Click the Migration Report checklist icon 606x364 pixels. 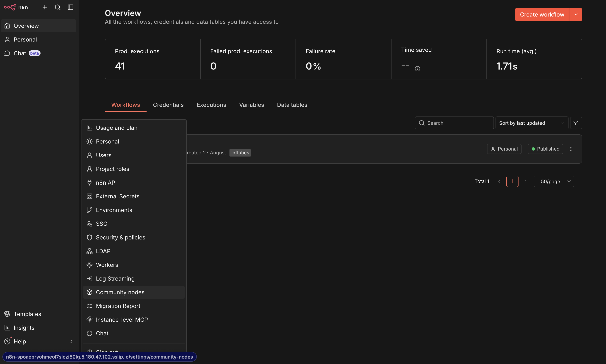tap(90, 306)
